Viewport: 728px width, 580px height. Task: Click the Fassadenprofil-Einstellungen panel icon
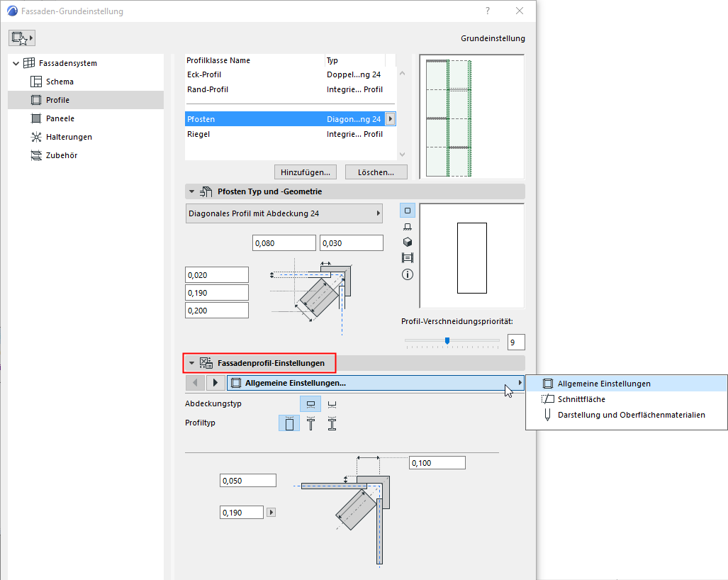click(206, 362)
